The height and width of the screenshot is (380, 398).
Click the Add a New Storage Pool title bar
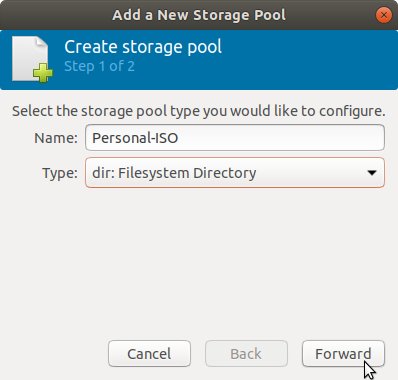click(x=199, y=15)
